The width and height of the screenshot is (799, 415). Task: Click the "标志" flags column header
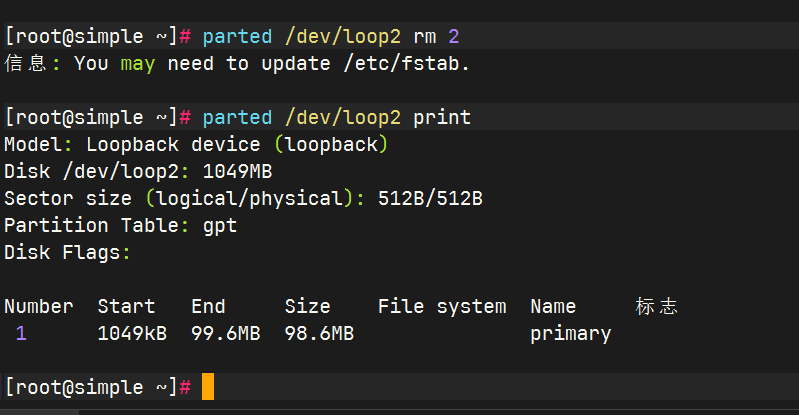coord(656,306)
